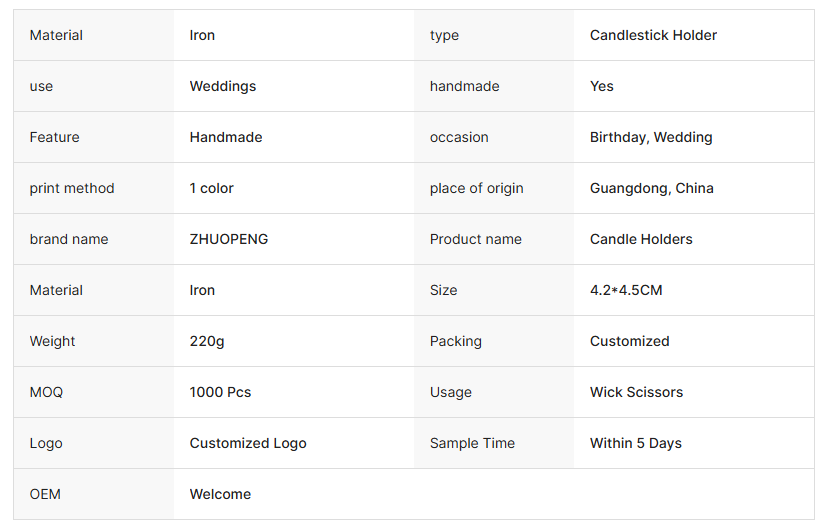Viewport: 829px width, 531px height.
Task: Click the 'Candle Holders' product name value
Action: click(641, 239)
